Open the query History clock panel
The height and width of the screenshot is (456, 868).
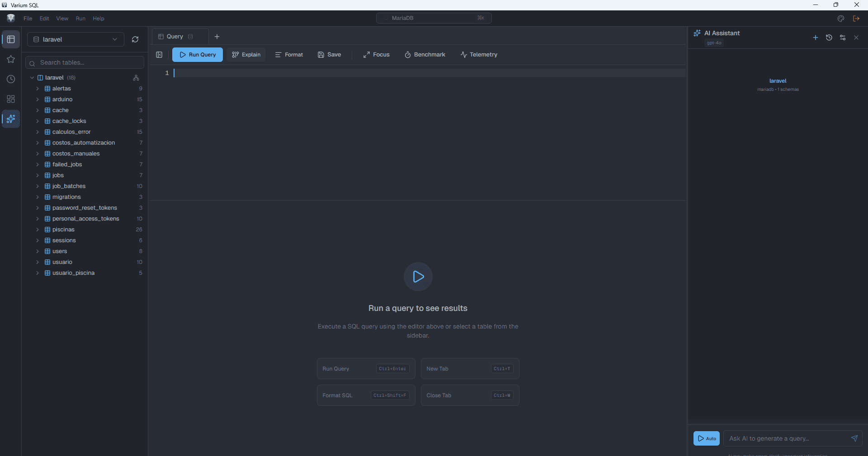11,79
